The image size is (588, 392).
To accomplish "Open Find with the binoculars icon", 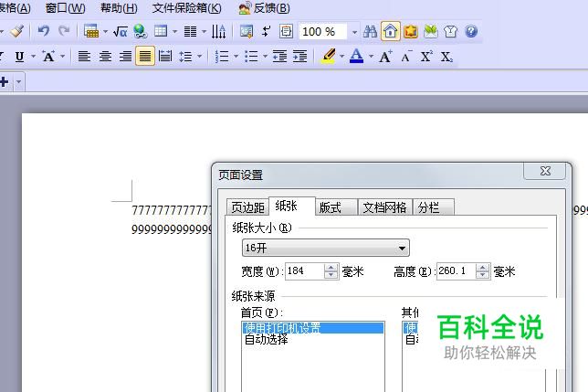I will click(x=370, y=31).
